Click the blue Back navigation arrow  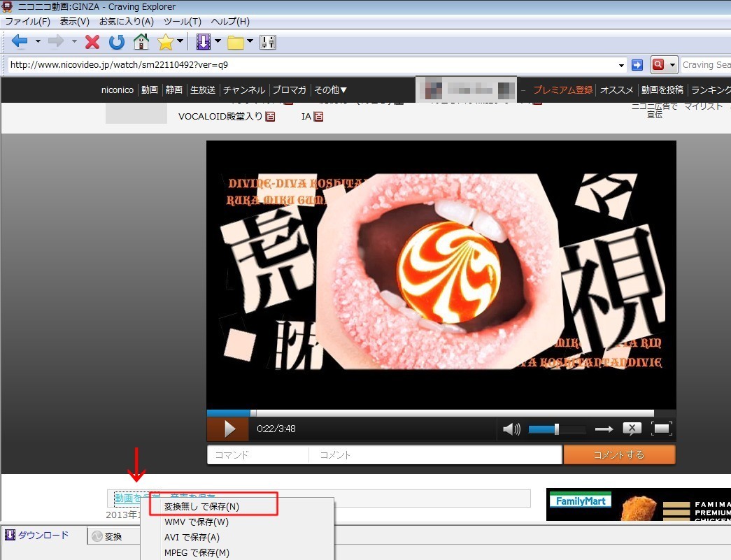click(x=20, y=42)
